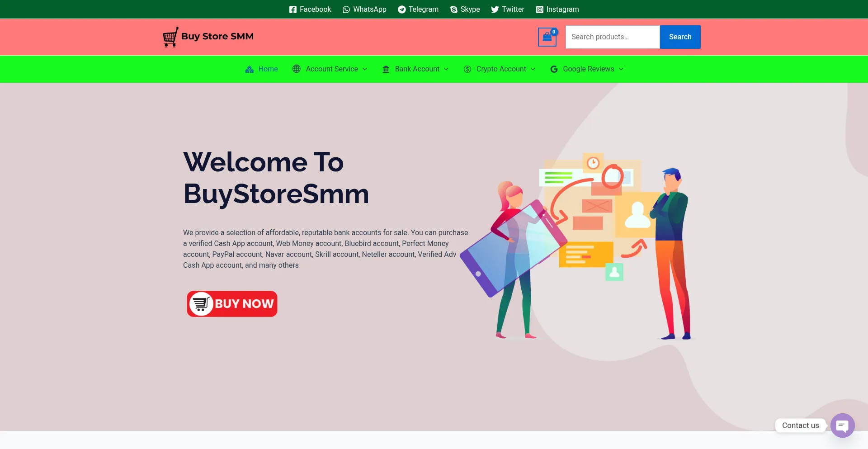Open the WhatsApp text link

pos(369,9)
